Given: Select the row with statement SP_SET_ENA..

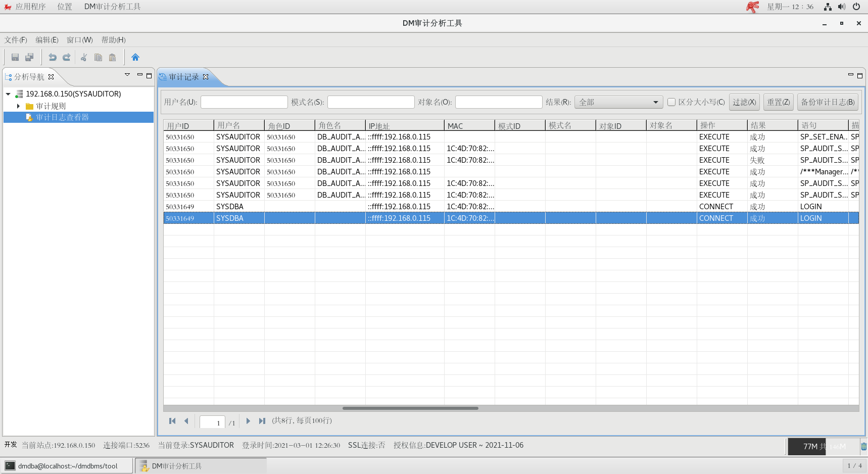Looking at the screenshot, I should click(511, 137).
